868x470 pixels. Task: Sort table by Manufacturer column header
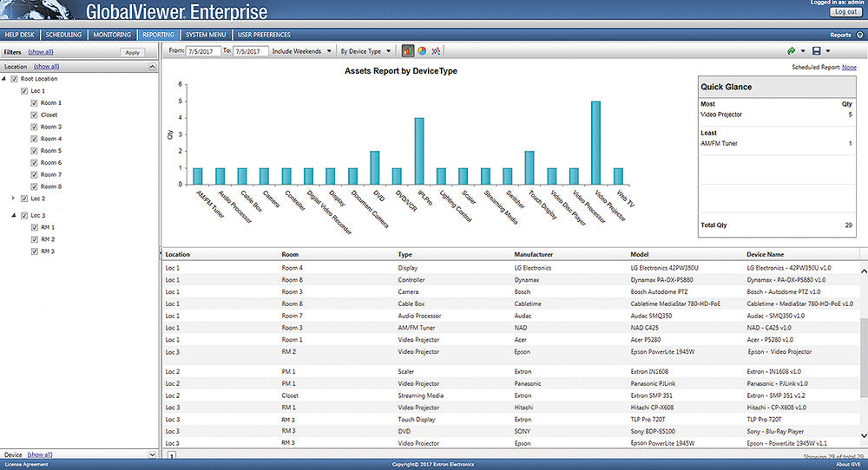click(x=533, y=254)
